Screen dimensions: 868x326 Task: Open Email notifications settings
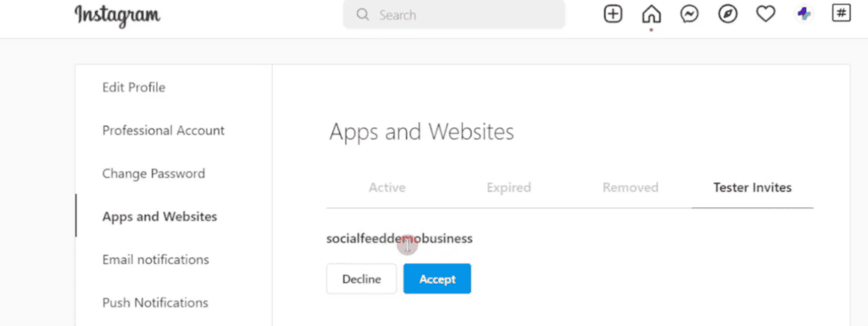(x=156, y=260)
